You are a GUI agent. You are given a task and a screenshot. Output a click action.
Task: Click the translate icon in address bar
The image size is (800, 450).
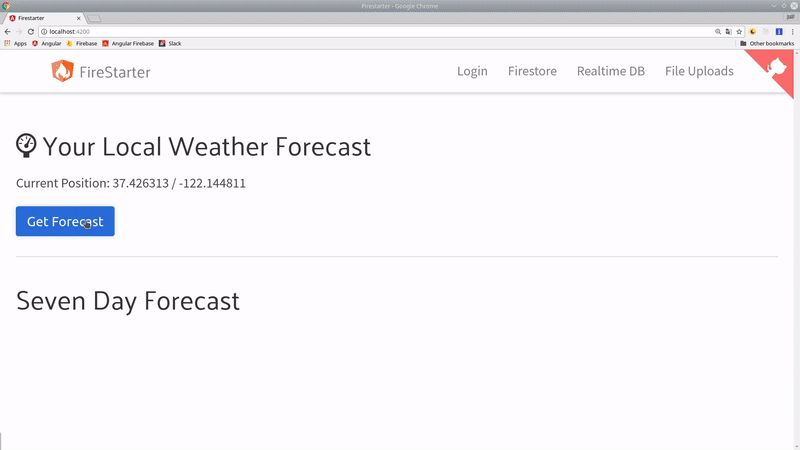coord(728,32)
